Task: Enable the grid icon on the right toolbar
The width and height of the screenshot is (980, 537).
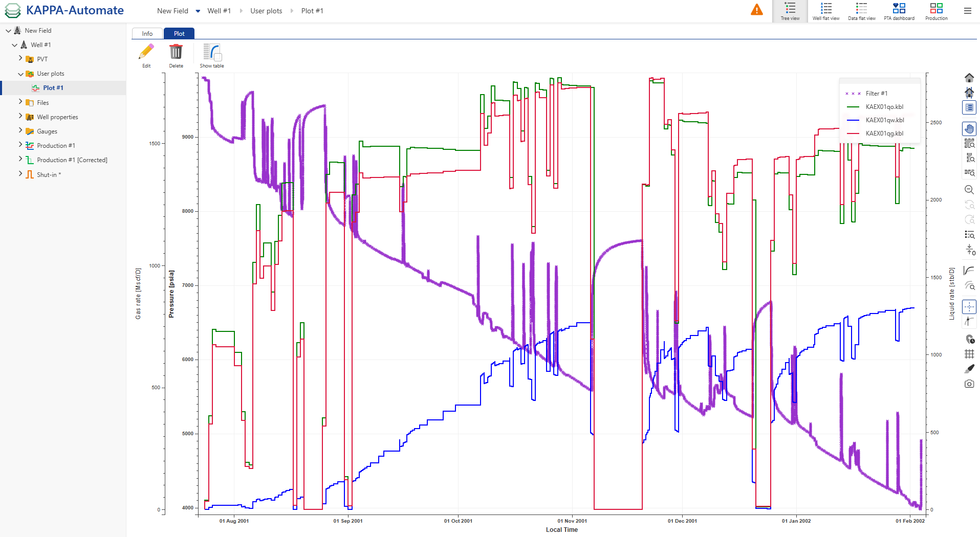Action: (x=969, y=353)
